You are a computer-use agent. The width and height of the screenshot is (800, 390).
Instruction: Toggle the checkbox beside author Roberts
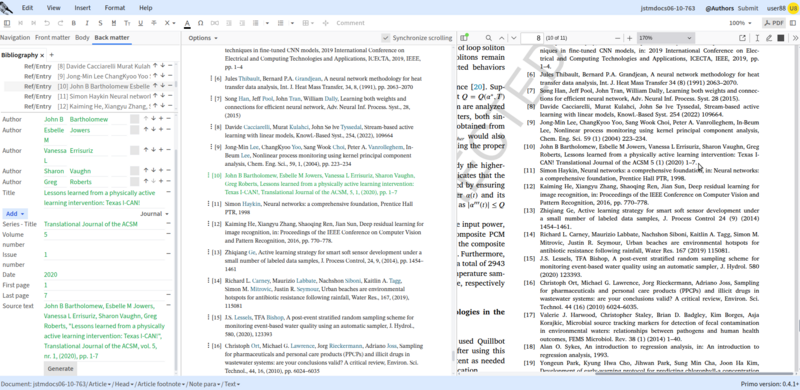point(134,181)
